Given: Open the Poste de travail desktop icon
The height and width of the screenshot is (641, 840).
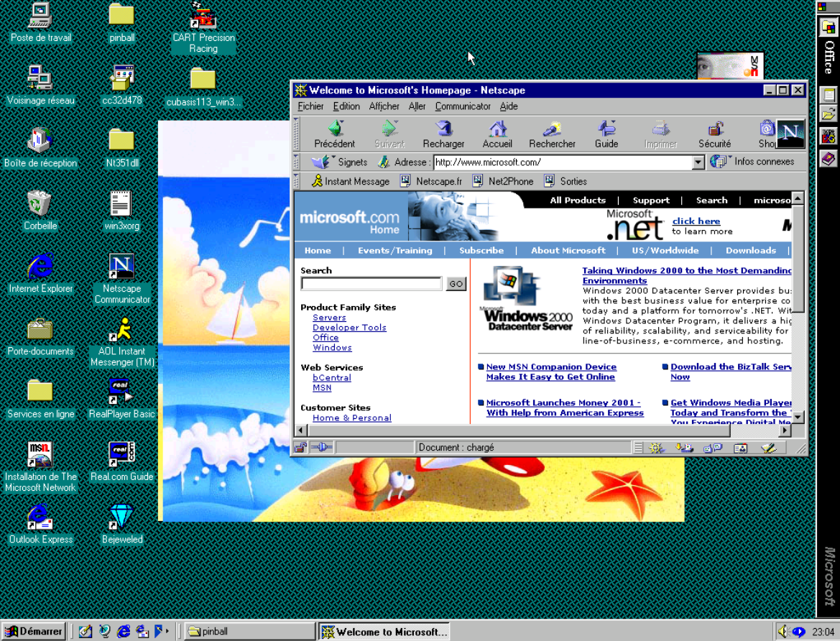Looking at the screenshot, I should 41,22.
